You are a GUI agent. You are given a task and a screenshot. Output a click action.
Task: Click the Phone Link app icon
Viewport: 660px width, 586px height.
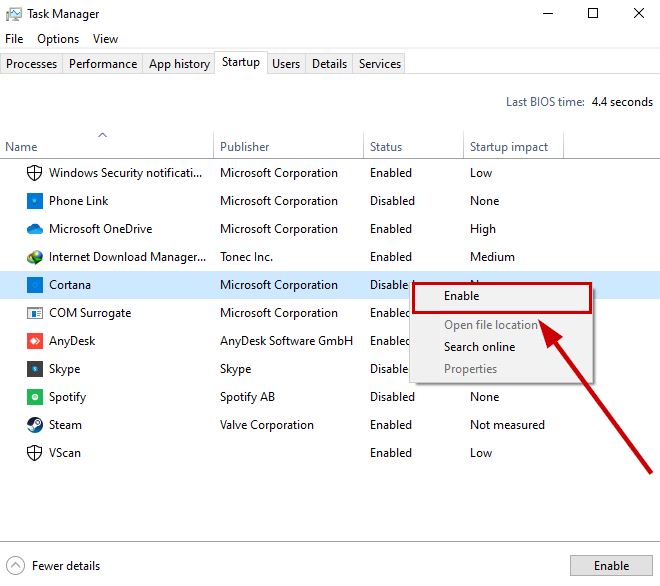pyautogui.click(x=35, y=201)
